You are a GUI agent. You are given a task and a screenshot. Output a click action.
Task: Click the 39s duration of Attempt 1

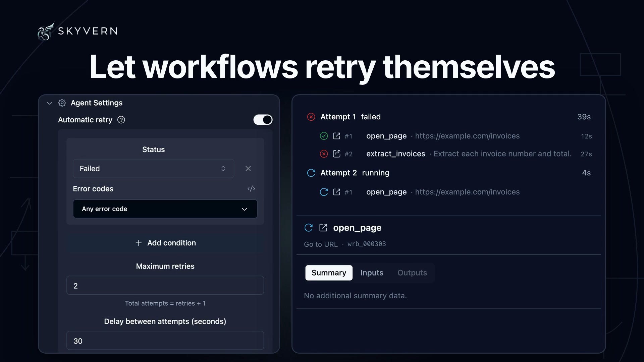(584, 117)
